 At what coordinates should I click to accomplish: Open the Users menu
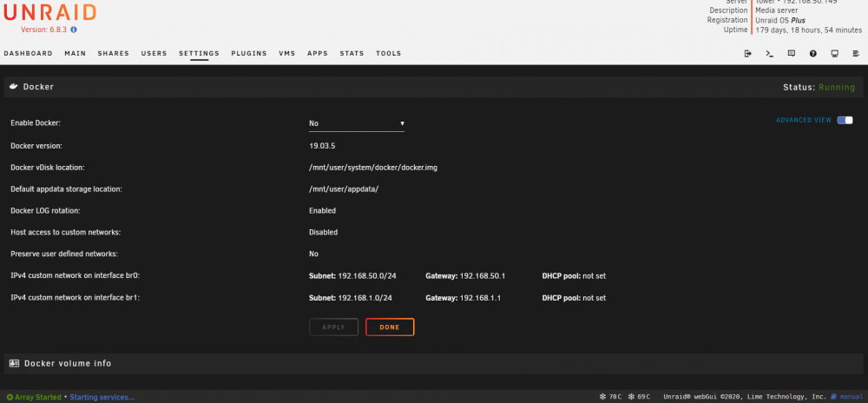point(154,54)
